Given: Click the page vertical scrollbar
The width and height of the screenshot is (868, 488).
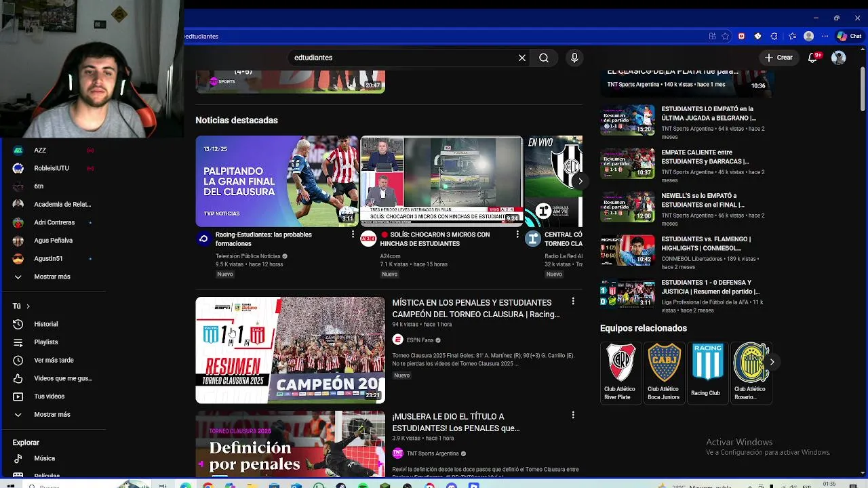Looking at the screenshot, I should (863, 88).
